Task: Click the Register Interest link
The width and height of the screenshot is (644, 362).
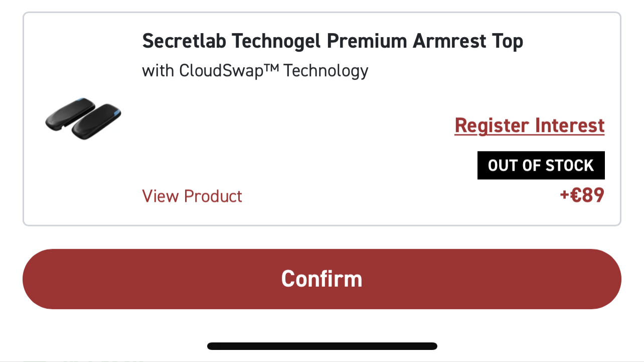Action: (x=529, y=126)
